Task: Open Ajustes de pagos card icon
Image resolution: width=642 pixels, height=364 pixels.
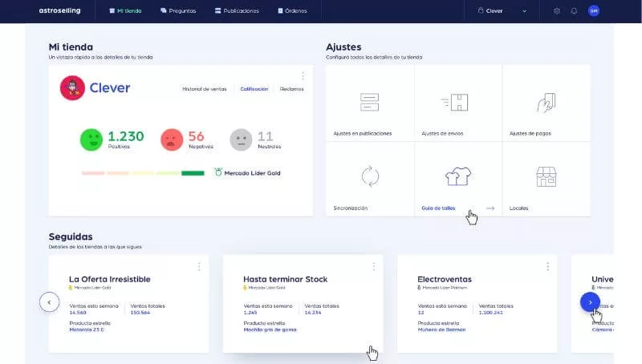Action: [546, 103]
